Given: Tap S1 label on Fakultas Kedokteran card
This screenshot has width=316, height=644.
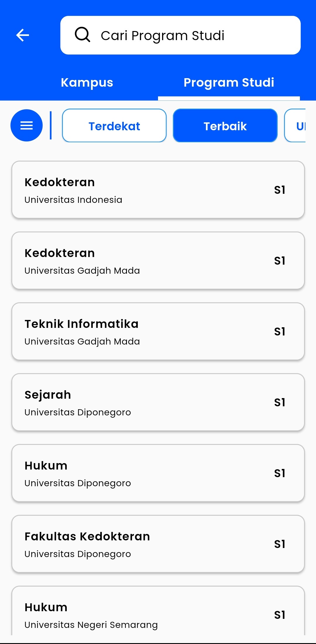Looking at the screenshot, I should point(280,544).
